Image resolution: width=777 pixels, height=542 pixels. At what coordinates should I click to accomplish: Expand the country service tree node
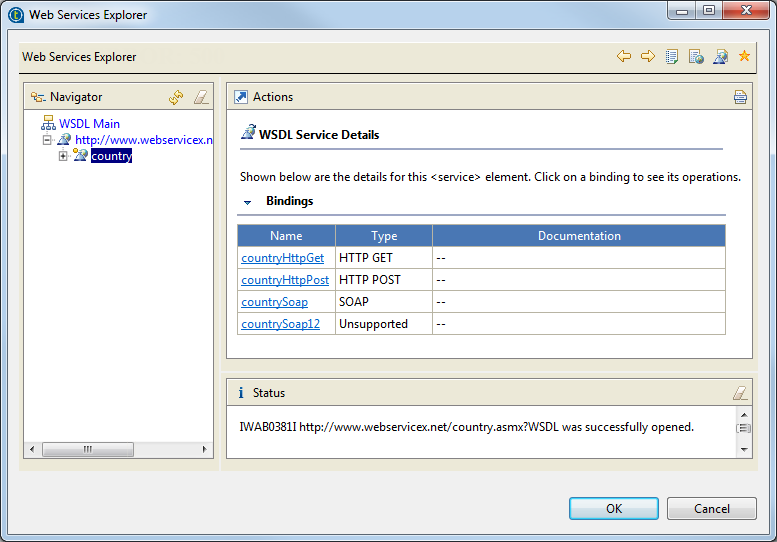point(63,156)
